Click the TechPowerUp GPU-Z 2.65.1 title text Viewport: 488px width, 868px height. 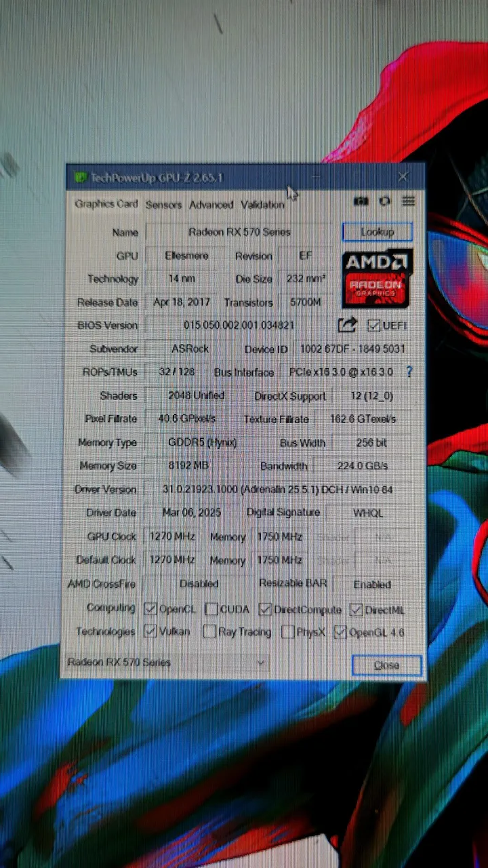click(158, 178)
